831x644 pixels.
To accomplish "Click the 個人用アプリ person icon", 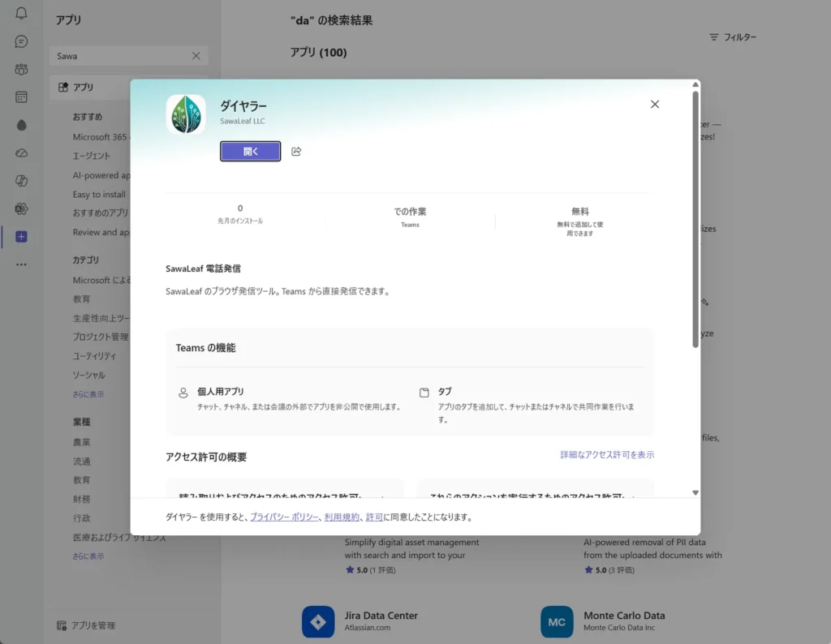I will point(183,393).
